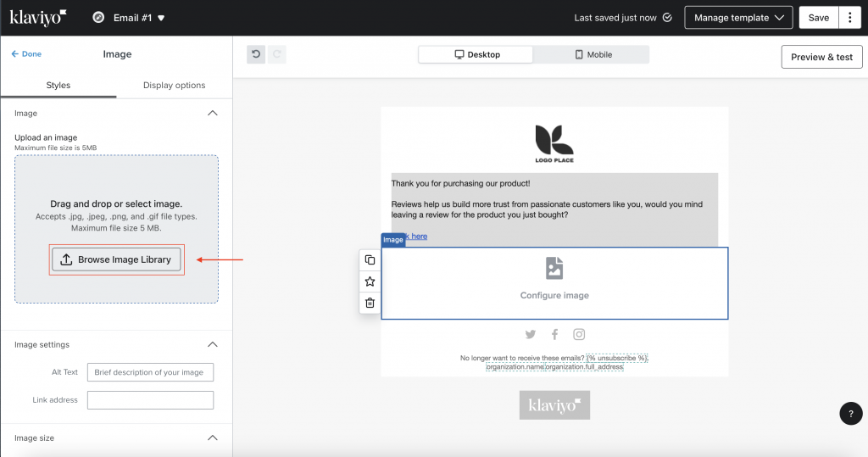
Task: Click the image placeholder file icon
Action: [x=554, y=268]
